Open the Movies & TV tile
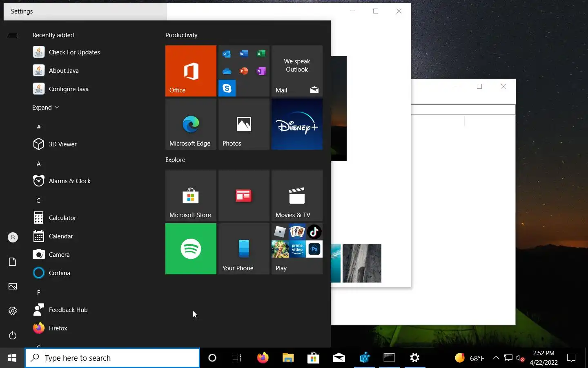Screen dimensions: 588x368 pyautogui.click(x=297, y=195)
